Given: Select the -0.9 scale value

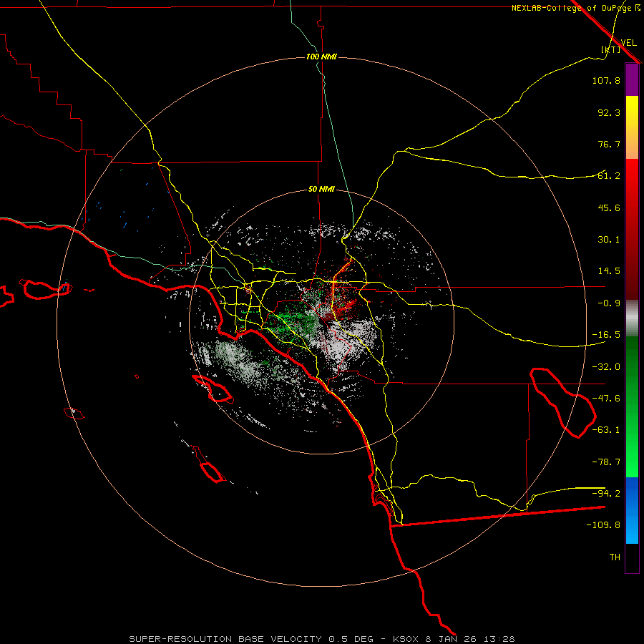Looking at the screenshot, I should pyautogui.click(x=609, y=303).
